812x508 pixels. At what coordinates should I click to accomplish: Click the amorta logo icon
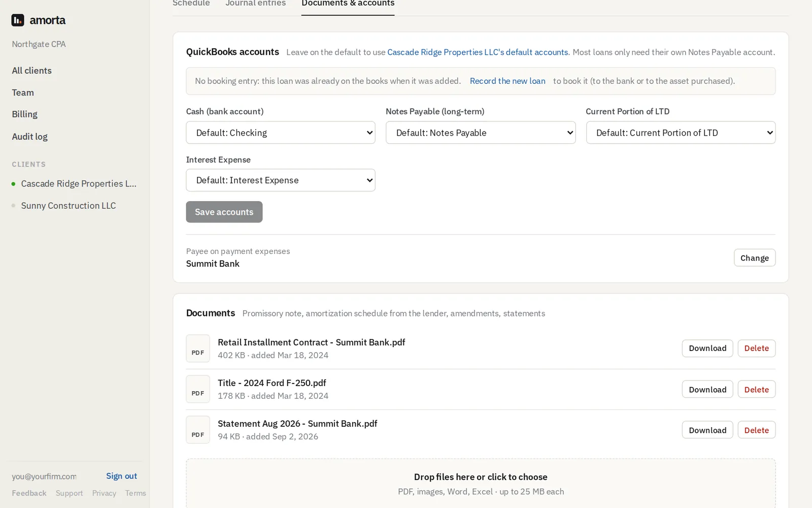point(18,20)
